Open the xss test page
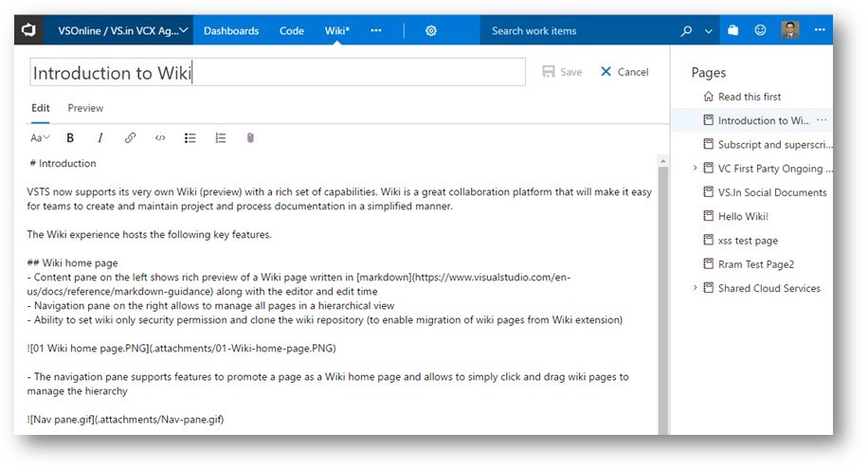The width and height of the screenshot is (868, 469). [x=748, y=241]
